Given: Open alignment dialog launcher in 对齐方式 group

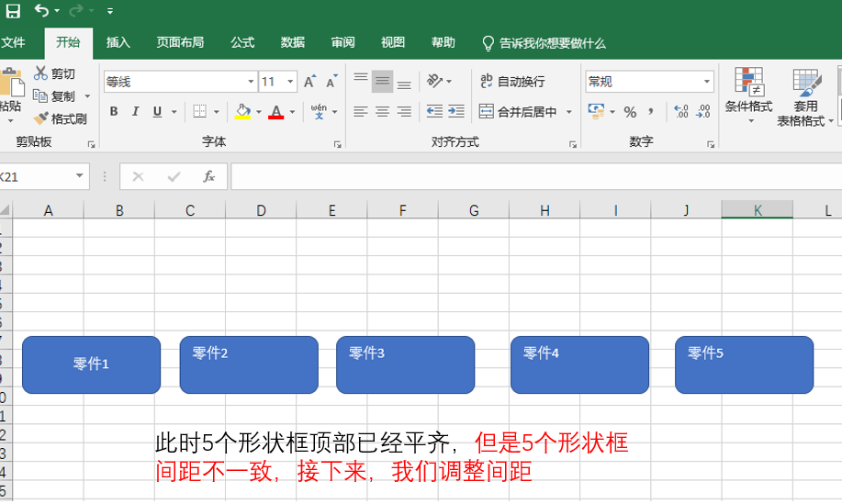Looking at the screenshot, I should pyautogui.click(x=573, y=144).
